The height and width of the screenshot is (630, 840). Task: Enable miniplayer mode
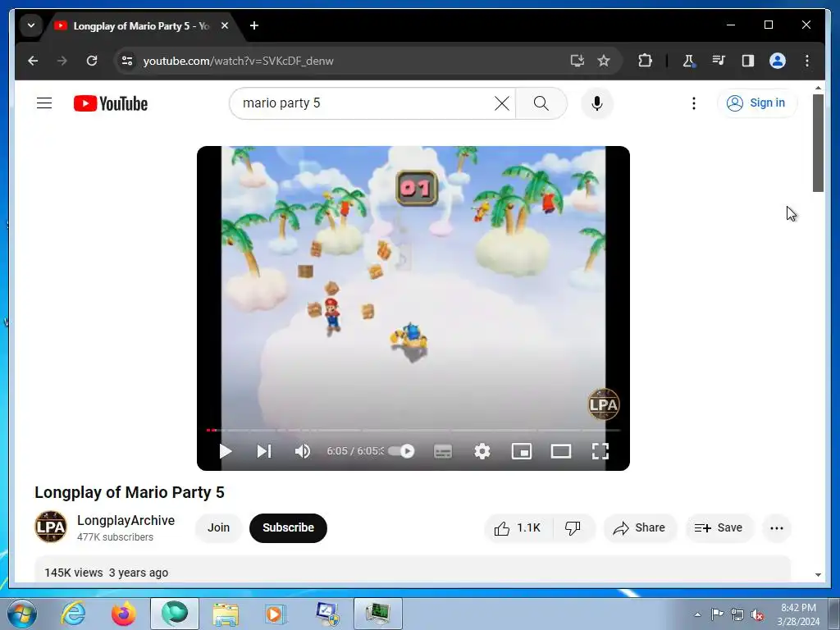click(521, 451)
